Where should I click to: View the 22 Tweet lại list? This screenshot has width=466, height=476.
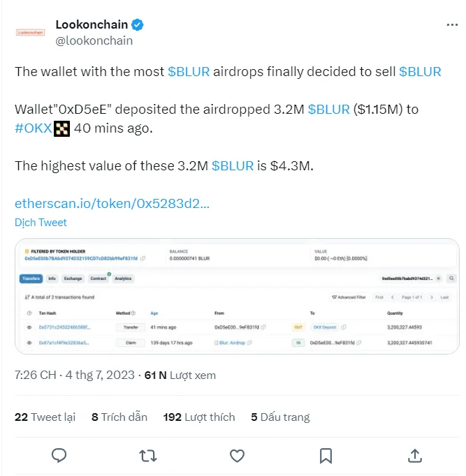point(45,417)
